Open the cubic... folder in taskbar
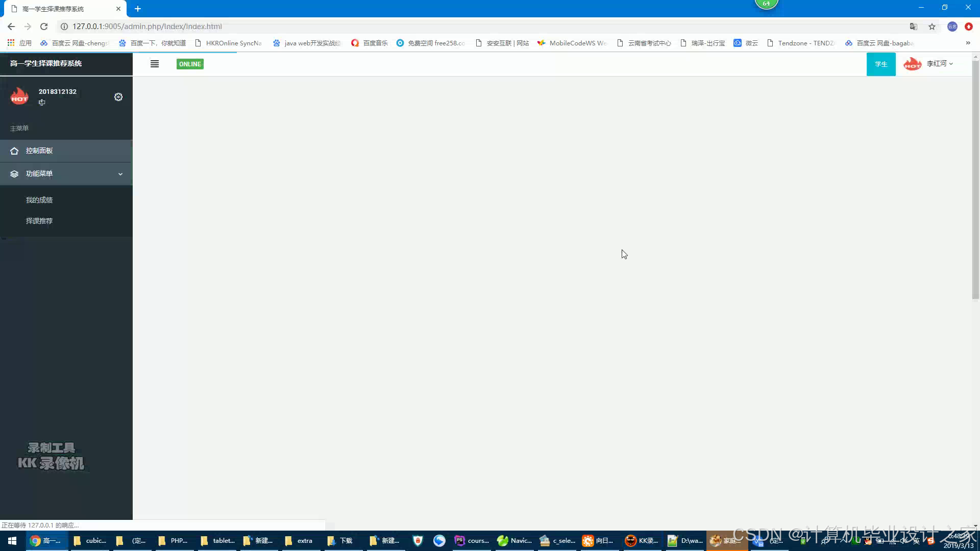Viewport: 980px width, 551px height. [x=90, y=541]
